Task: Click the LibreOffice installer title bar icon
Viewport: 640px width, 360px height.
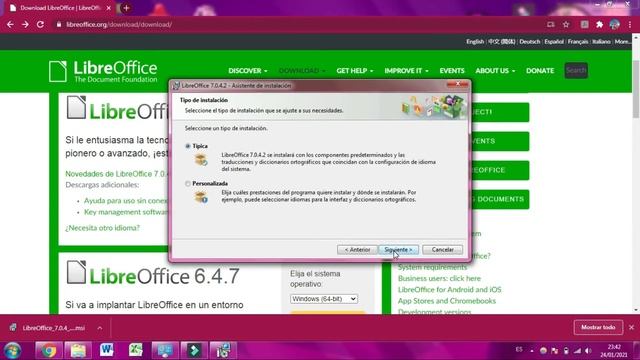Action: coord(176,86)
